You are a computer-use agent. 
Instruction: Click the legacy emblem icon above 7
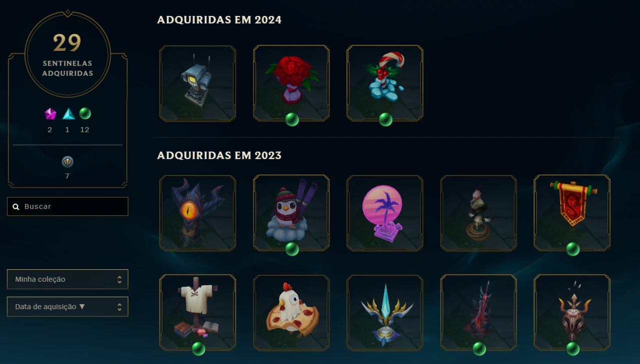67,162
